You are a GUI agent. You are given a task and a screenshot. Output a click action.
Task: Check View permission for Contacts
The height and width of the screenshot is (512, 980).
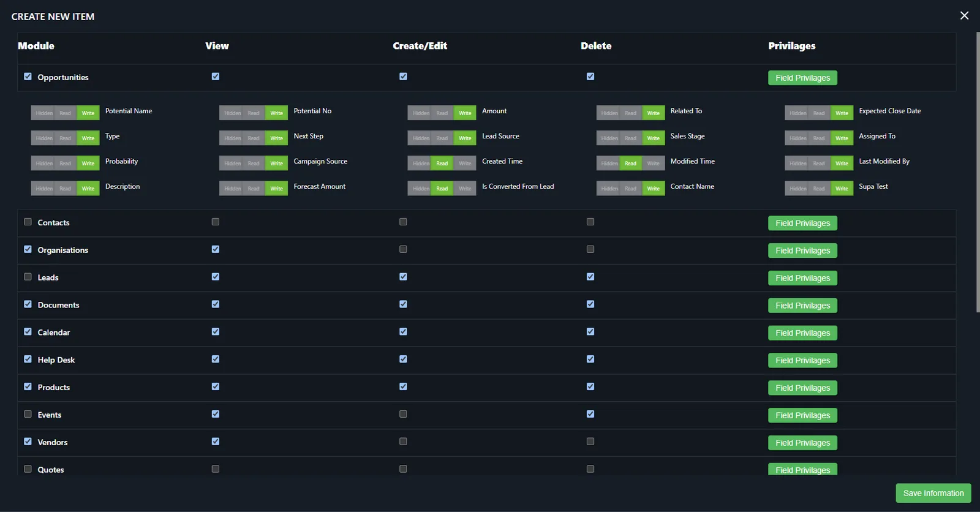[x=216, y=222]
